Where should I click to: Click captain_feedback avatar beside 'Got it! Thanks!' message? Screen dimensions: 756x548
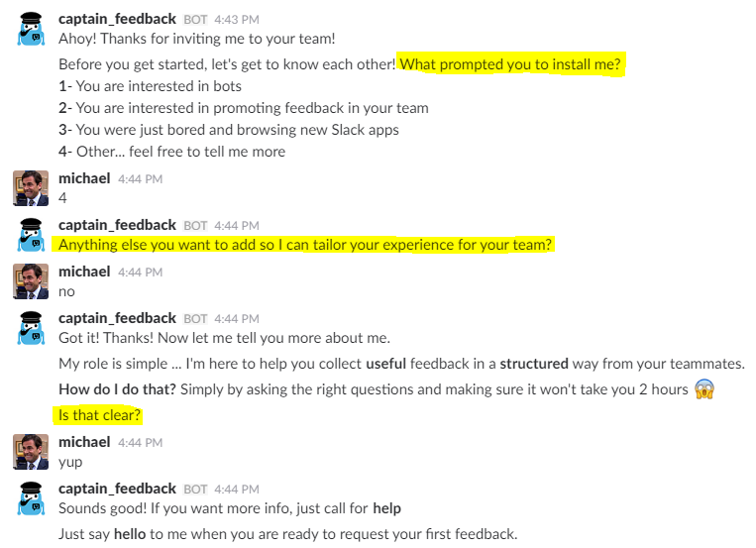[31, 328]
